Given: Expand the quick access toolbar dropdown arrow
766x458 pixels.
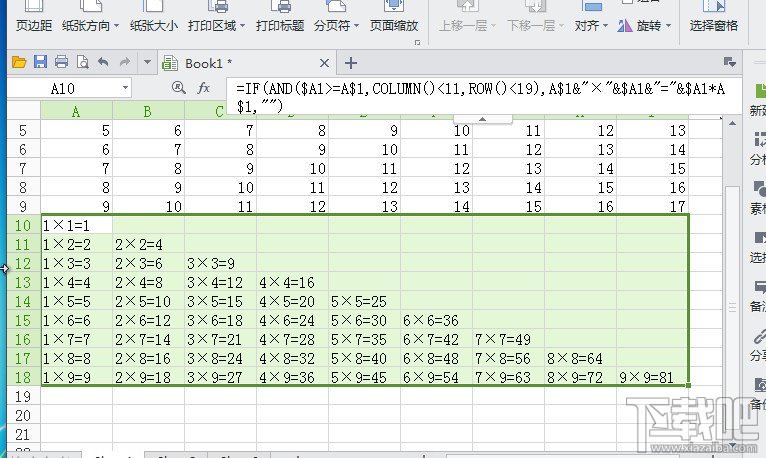Looking at the screenshot, I should tap(147, 62).
